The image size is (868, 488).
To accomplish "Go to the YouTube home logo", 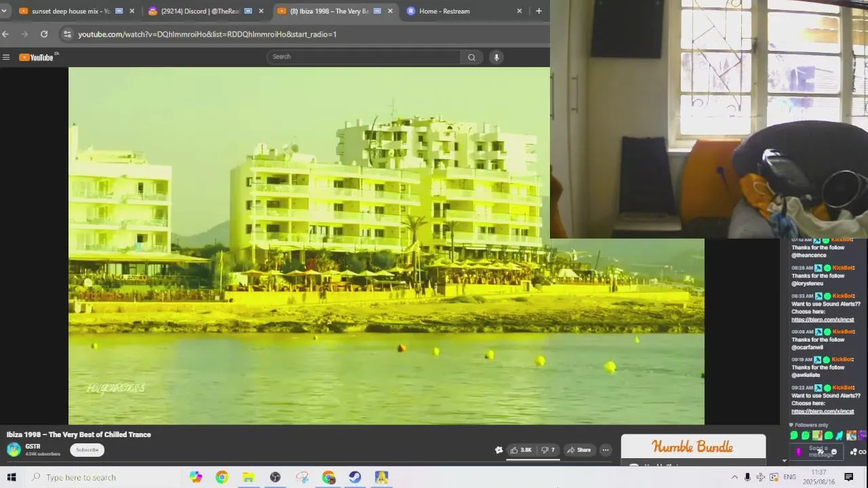I will pos(36,58).
